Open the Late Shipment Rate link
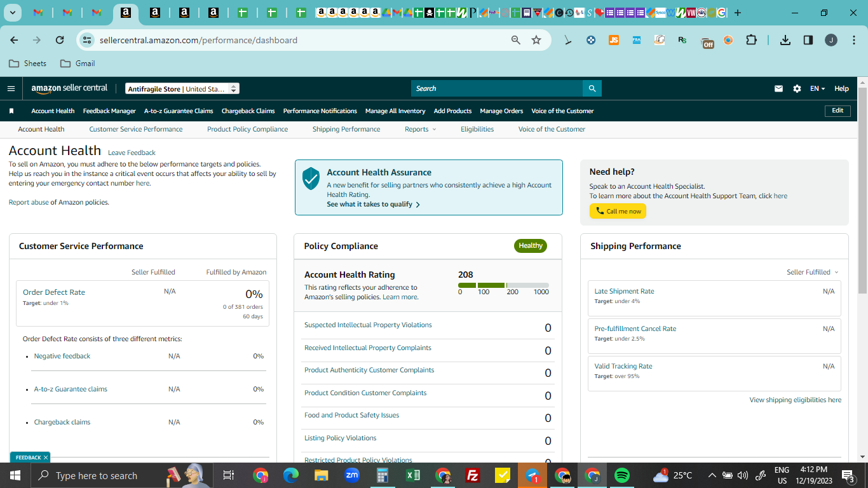This screenshot has width=868, height=488. [624, 291]
